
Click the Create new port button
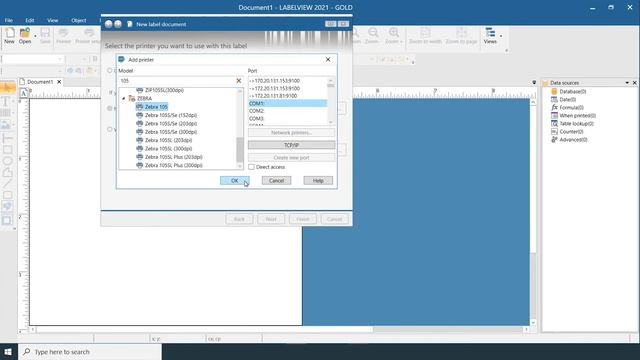click(291, 158)
